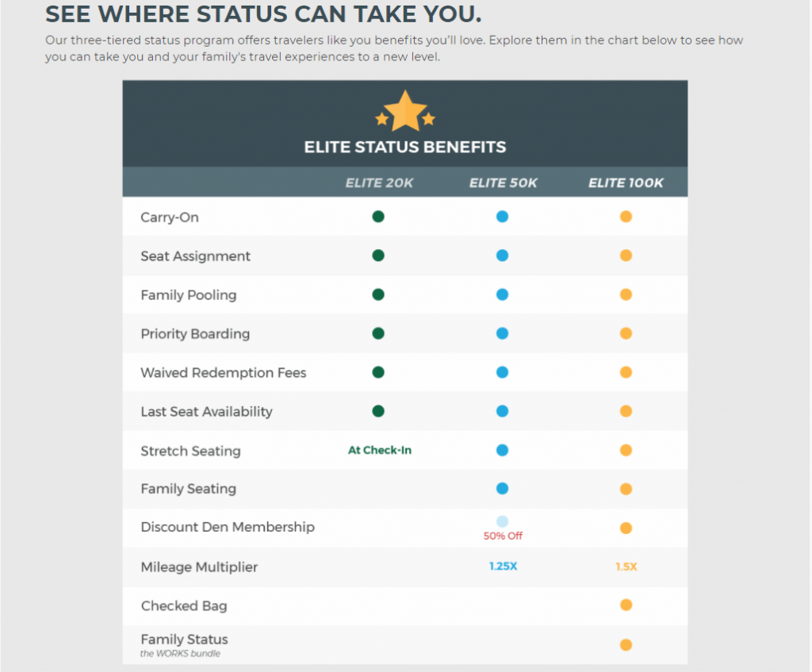Image resolution: width=812 pixels, height=672 pixels.
Task: Click the WORKS bundle subtitle text
Action: [180, 653]
